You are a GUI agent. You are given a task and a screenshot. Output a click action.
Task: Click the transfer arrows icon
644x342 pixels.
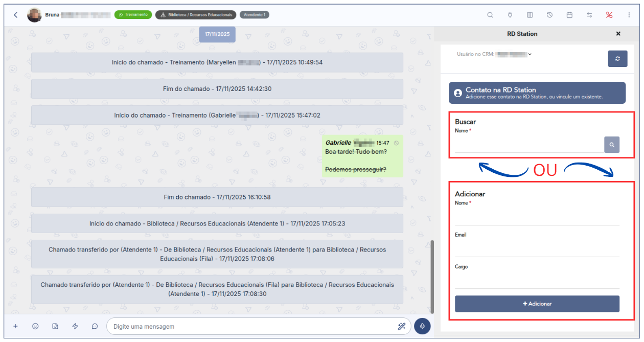click(x=589, y=15)
